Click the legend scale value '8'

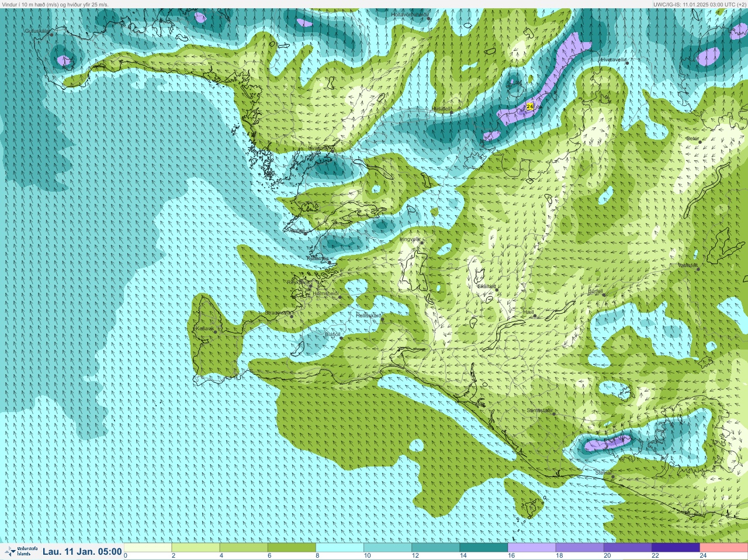point(317,556)
